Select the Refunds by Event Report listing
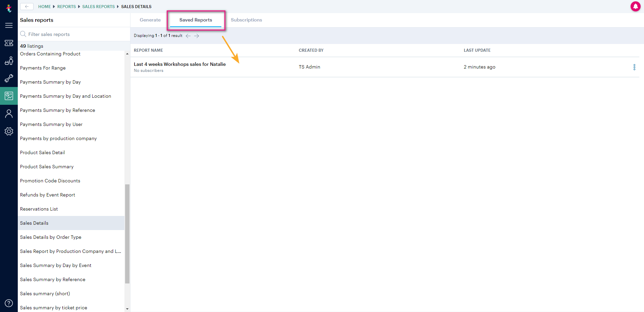This screenshot has height=312, width=644. pyautogui.click(x=47, y=195)
